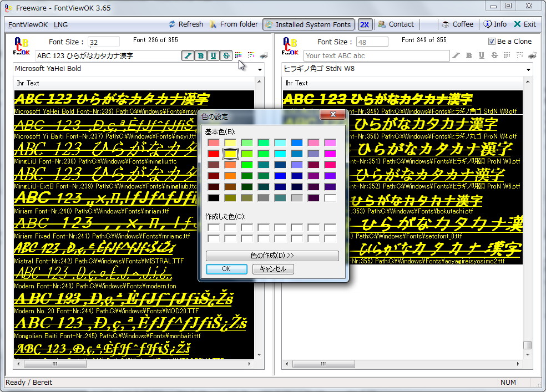Click bold icon in right pane
The height and width of the screenshot is (392, 546).
pos(469,55)
